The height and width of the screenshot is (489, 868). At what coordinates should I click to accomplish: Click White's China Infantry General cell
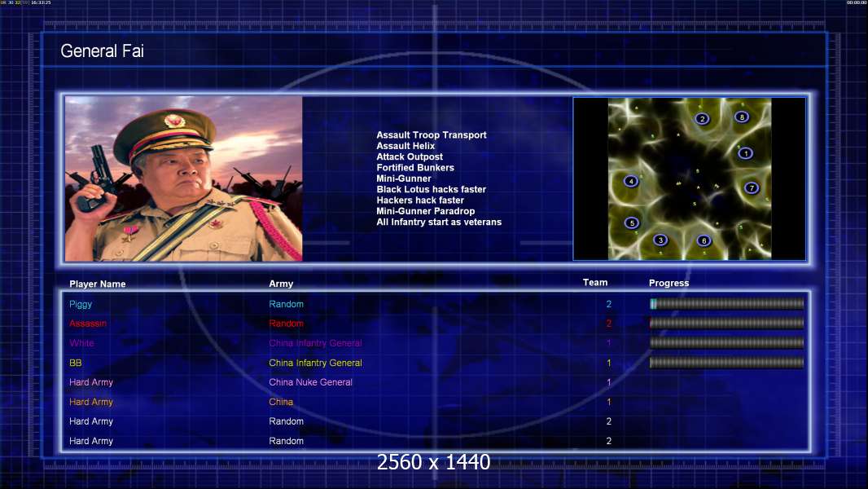pos(316,343)
